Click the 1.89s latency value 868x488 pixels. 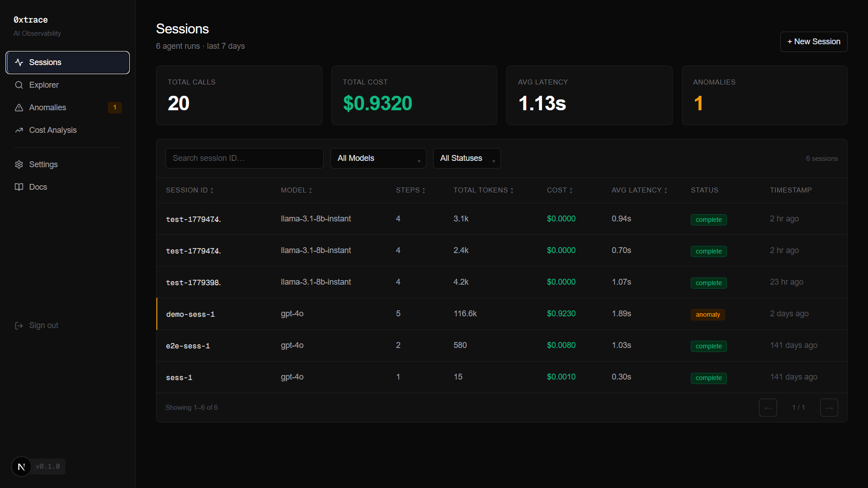pyautogui.click(x=622, y=314)
